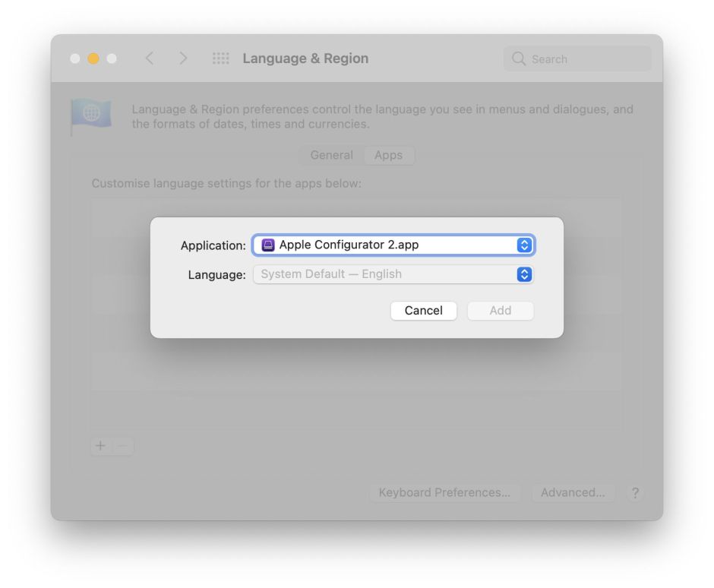Select the Apps tab

(x=388, y=155)
